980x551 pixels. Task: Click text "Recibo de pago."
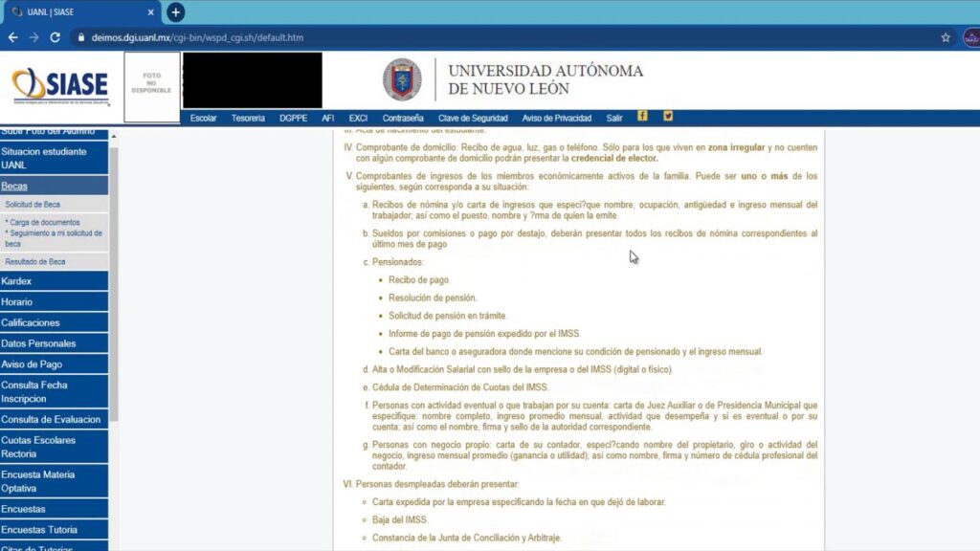click(x=419, y=280)
